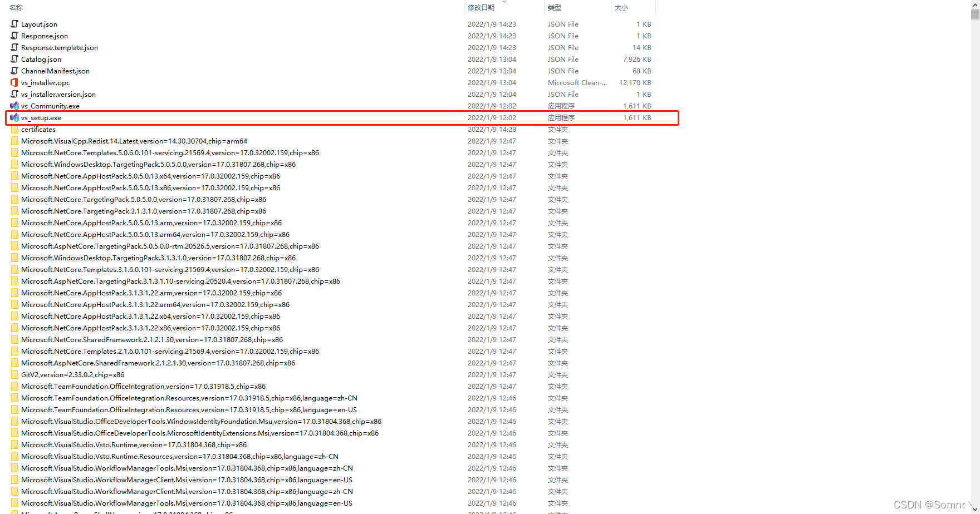Screen dimensions: 980x514
Task: Click folder icon of VisualStudio.Vsto.Runtime,version=17.0.31804.368
Action: [14, 444]
